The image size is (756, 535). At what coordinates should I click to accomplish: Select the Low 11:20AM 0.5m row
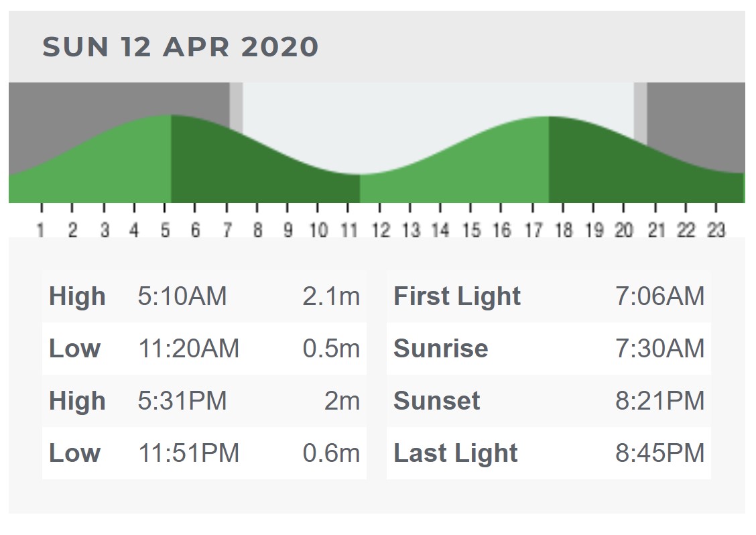(x=204, y=349)
